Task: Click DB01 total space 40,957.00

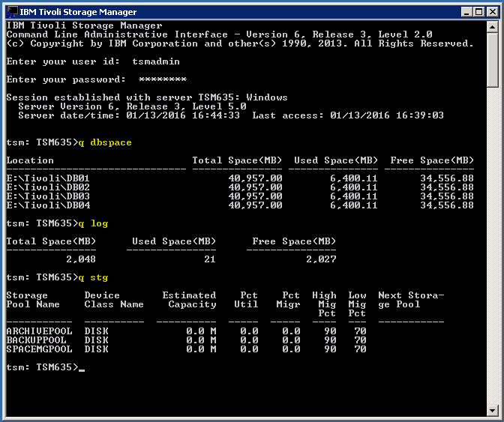Action: coord(255,178)
